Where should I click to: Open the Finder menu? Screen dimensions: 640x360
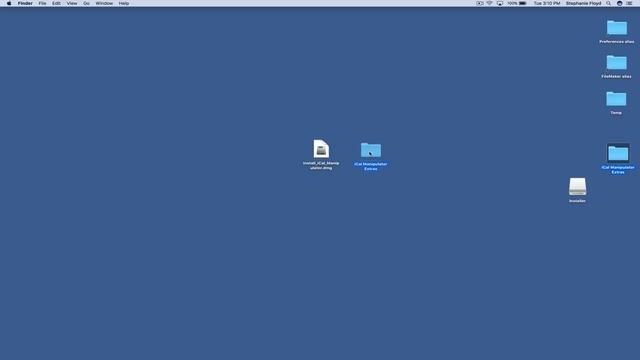click(25, 3)
